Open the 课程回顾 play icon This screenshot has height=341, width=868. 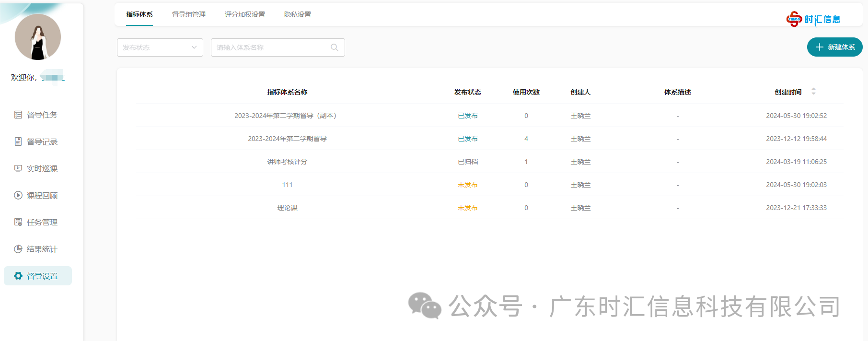tap(18, 195)
